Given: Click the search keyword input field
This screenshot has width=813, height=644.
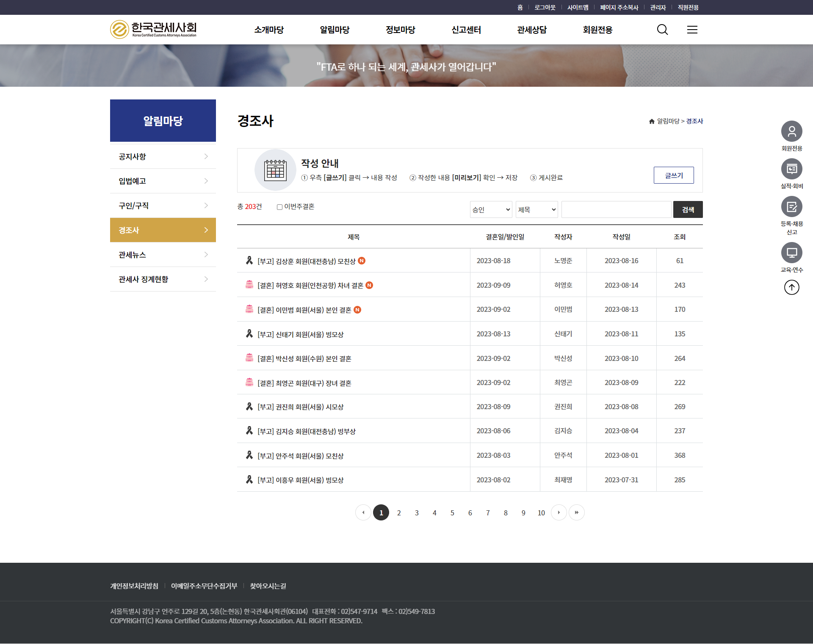Looking at the screenshot, I should pos(616,209).
